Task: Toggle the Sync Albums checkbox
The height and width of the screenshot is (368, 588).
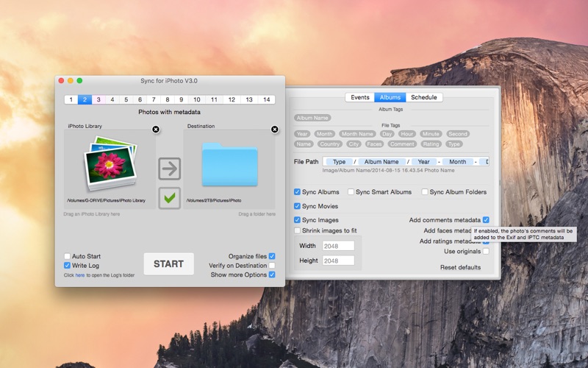Action: [297, 192]
